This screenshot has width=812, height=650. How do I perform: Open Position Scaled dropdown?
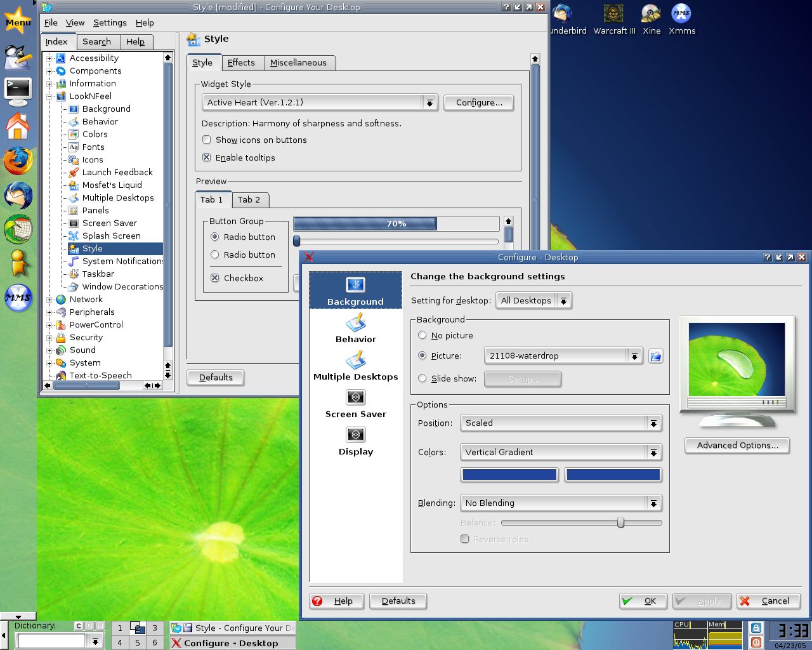point(561,423)
